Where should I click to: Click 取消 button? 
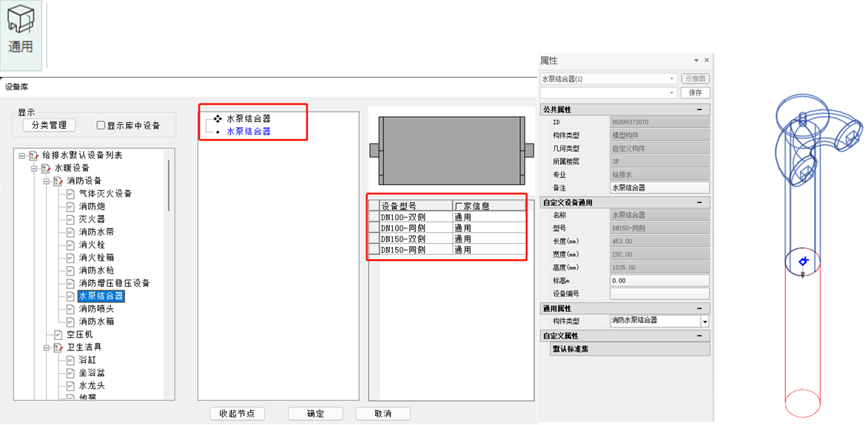tap(383, 414)
